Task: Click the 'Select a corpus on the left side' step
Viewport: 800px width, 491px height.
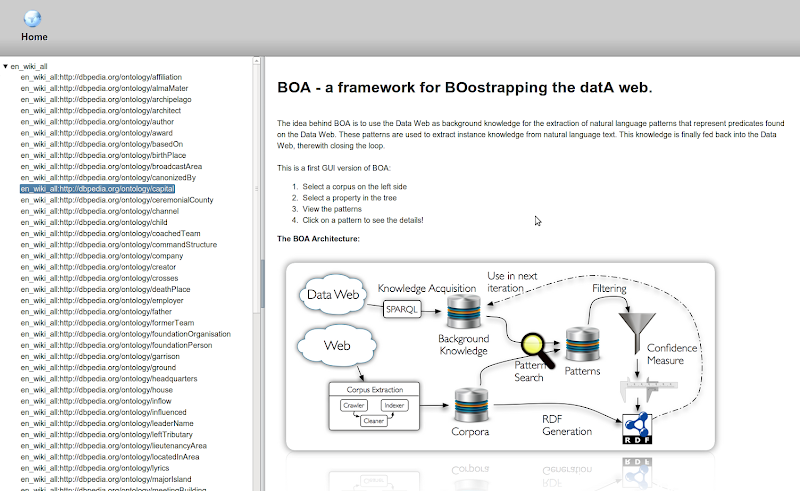Action: pyautogui.click(x=355, y=187)
